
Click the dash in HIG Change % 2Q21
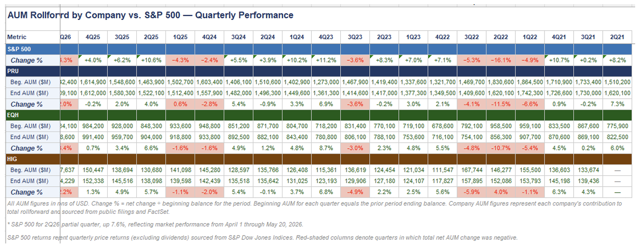point(617,192)
